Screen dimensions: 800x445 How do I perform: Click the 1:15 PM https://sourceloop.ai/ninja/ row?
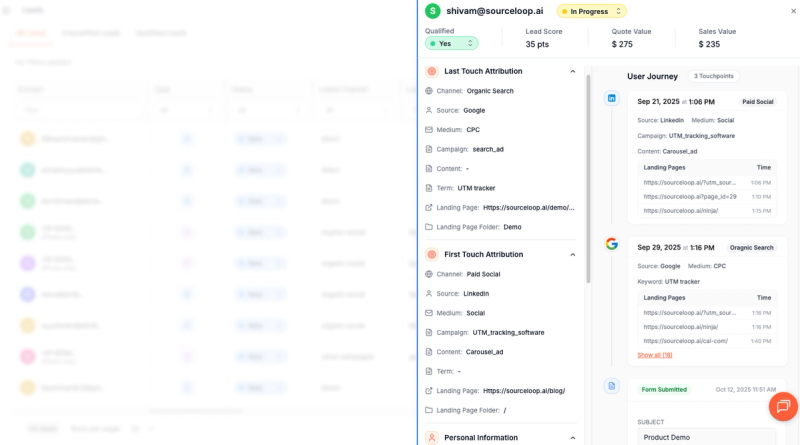coord(707,211)
